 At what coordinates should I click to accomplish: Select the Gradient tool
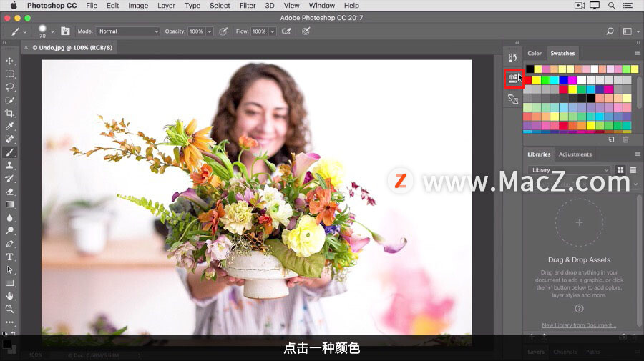click(x=9, y=204)
